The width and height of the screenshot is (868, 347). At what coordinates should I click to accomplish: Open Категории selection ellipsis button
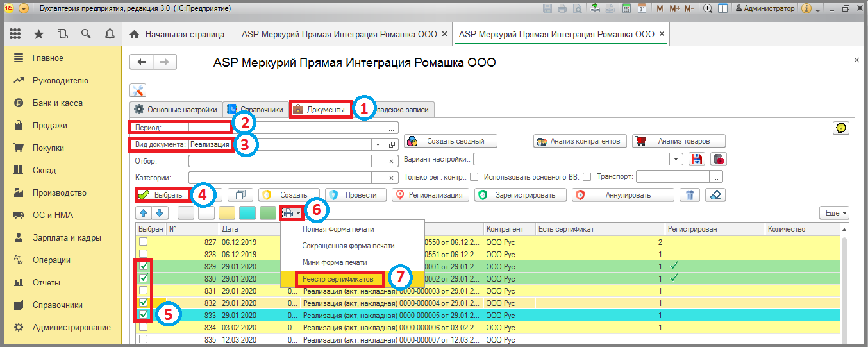click(x=378, y=177)
